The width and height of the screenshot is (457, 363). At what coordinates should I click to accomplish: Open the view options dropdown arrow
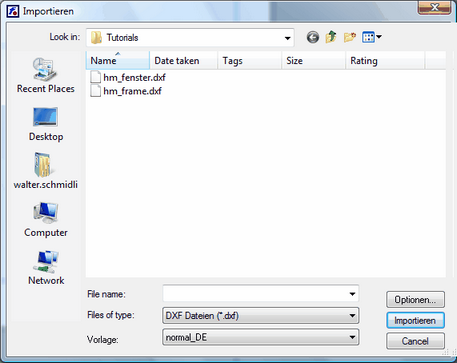click(379, 37)
